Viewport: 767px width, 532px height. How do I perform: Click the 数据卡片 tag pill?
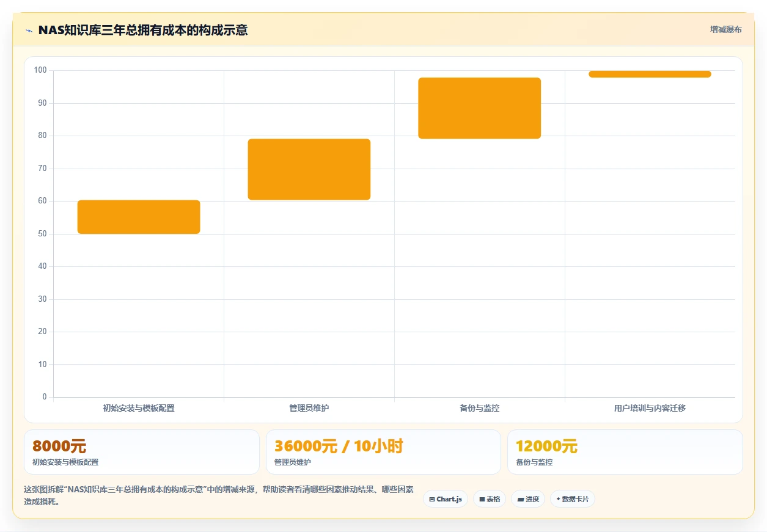point(573,499)
